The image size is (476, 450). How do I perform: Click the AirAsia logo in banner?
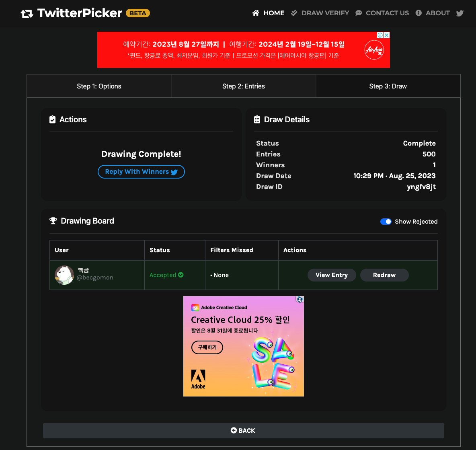(x=374, y=50)
